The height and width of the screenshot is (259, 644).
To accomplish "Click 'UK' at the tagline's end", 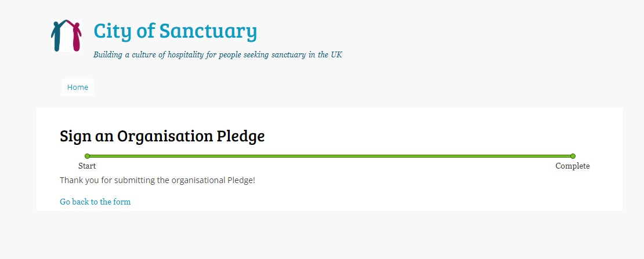I will pos(336,55).
